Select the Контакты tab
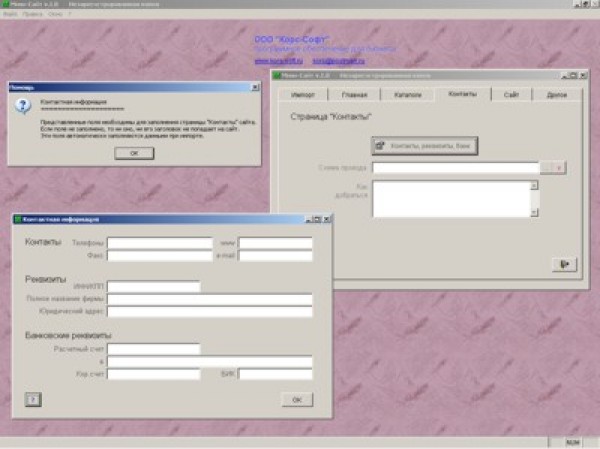 pyautogui.click(x=463, y=94)
